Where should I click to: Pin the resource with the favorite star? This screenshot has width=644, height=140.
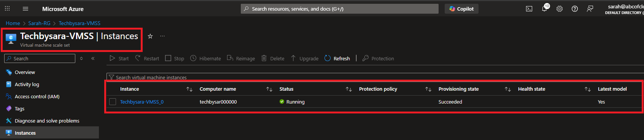[150, 36]
